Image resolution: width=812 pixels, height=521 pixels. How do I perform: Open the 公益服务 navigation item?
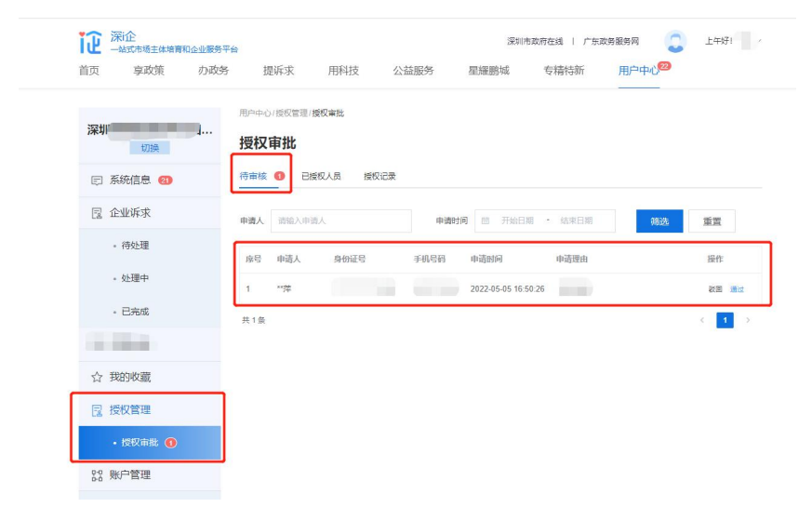(x=413, y=71)
